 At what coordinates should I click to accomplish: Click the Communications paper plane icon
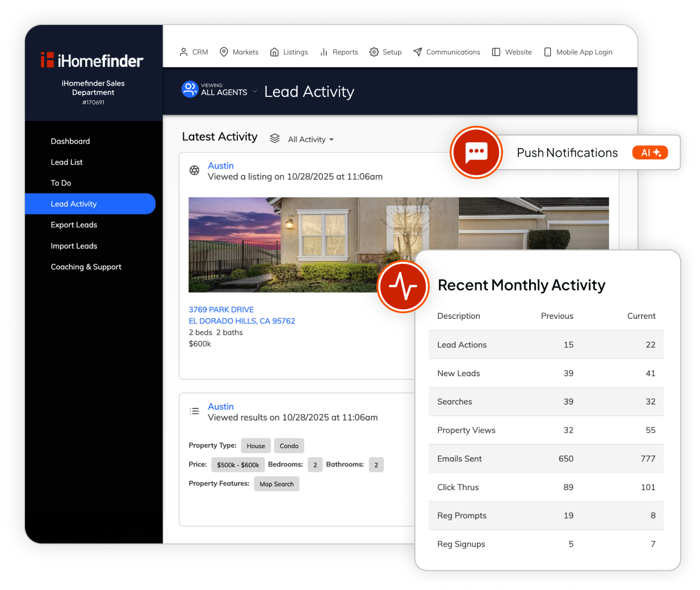[417, 52]
